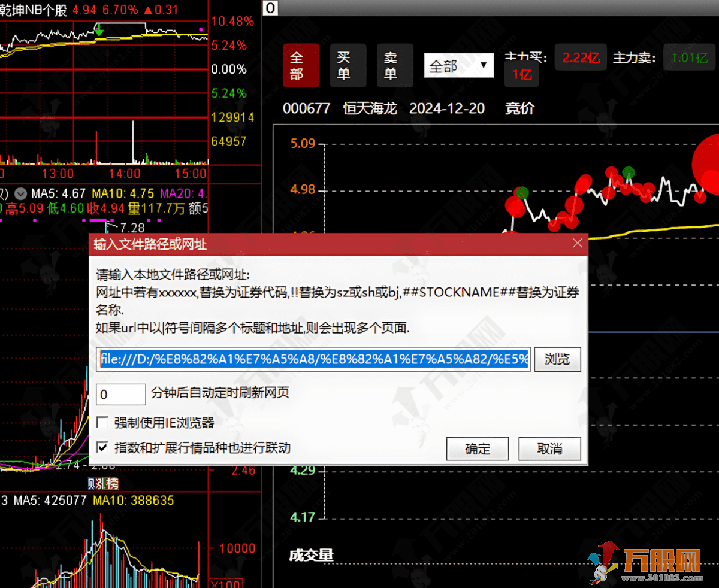
Task: Click the refresh minutes field showing 0
Action: (120, 394)
